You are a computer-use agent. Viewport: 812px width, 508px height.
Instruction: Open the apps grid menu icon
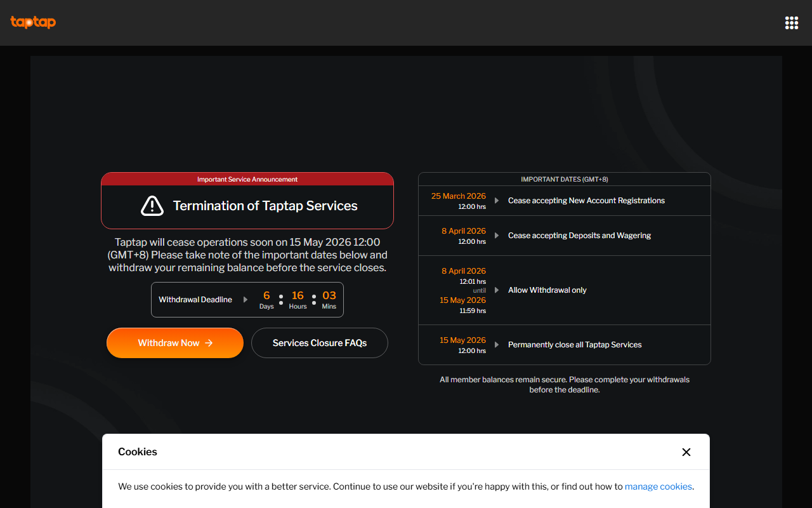pyautogui.click(x=792, y=23)
